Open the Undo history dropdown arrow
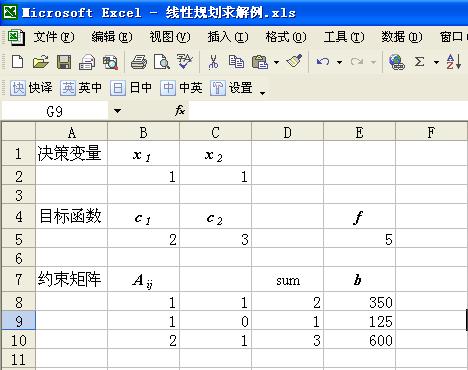Viewport: 468px width, 370px height. [x=339, y=62]
